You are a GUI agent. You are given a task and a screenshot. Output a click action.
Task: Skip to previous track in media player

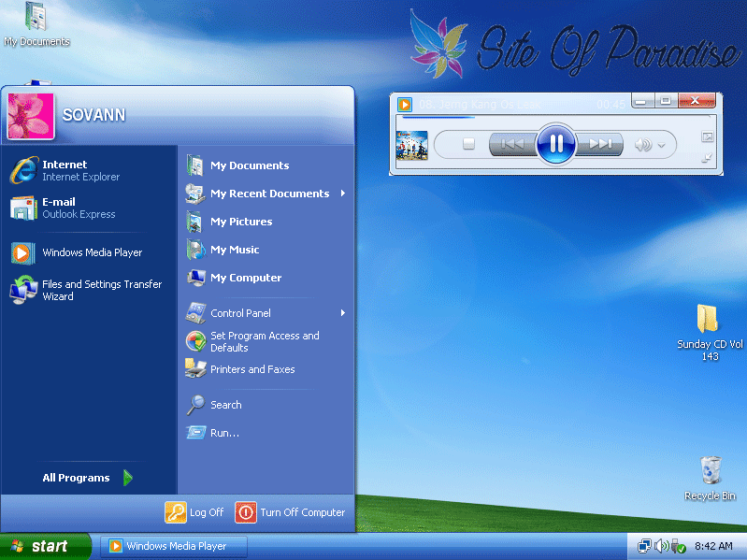point(512,144)
